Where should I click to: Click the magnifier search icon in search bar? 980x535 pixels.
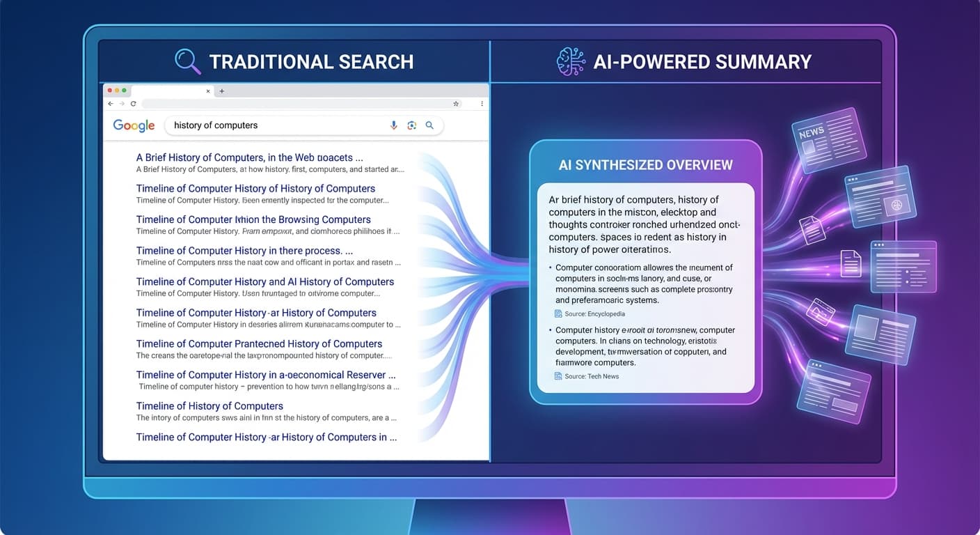tap(429, 125)
